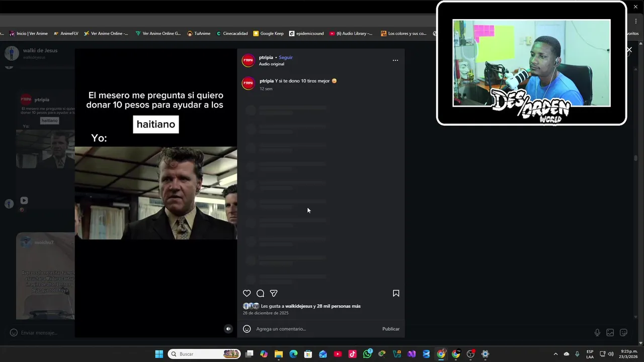Click 'walki de Jesus' chat header name
The image size is (644, 362).
(x=40, y=50)
